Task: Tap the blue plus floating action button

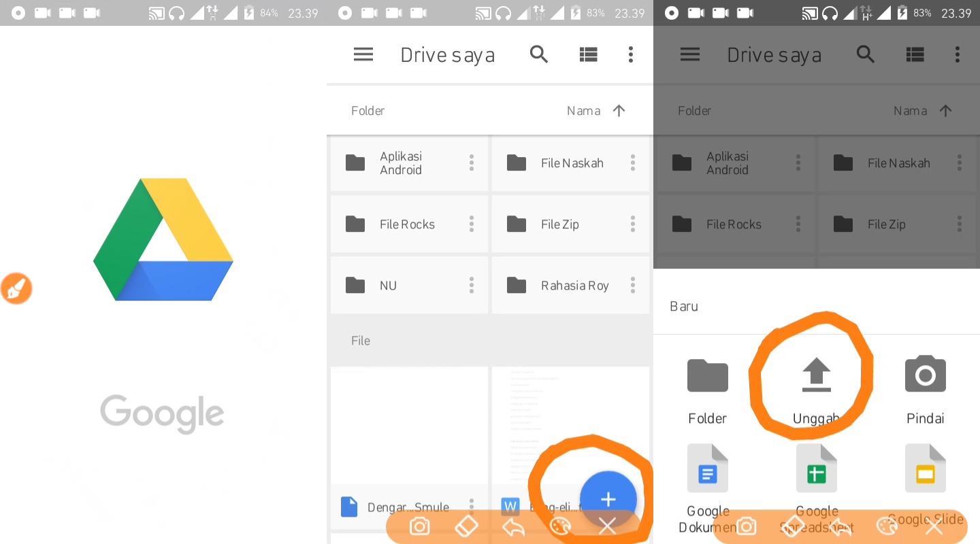Action: coord(608,500)
